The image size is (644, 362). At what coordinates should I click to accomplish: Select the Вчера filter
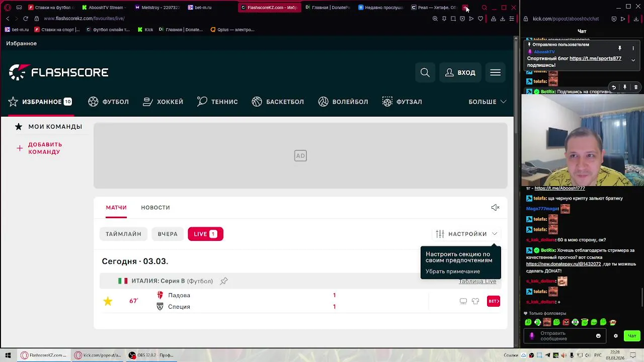pos(168,234)
